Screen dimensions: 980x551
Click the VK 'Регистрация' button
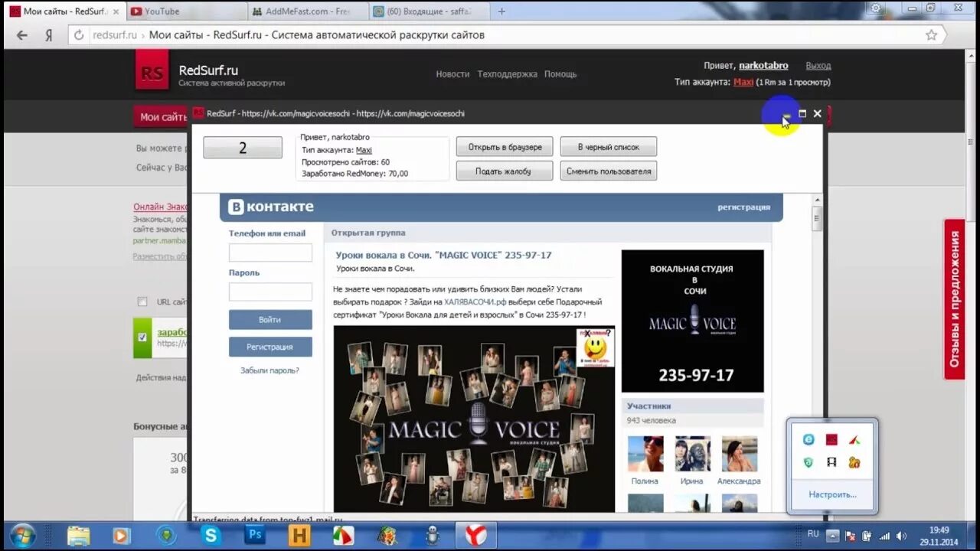pos(270,347)
